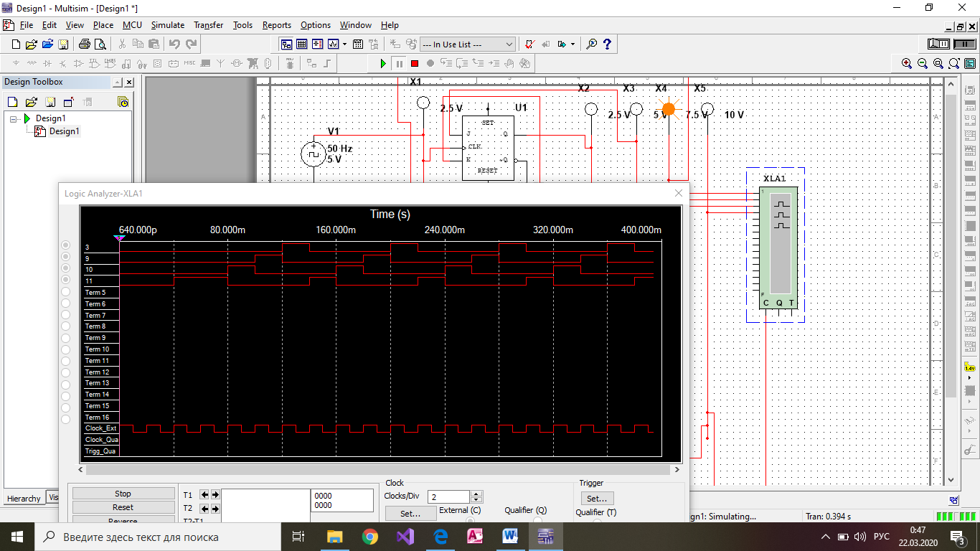Click the V1 clock voltage source
This screenshot has height=551, width=980.
point(314,154)
